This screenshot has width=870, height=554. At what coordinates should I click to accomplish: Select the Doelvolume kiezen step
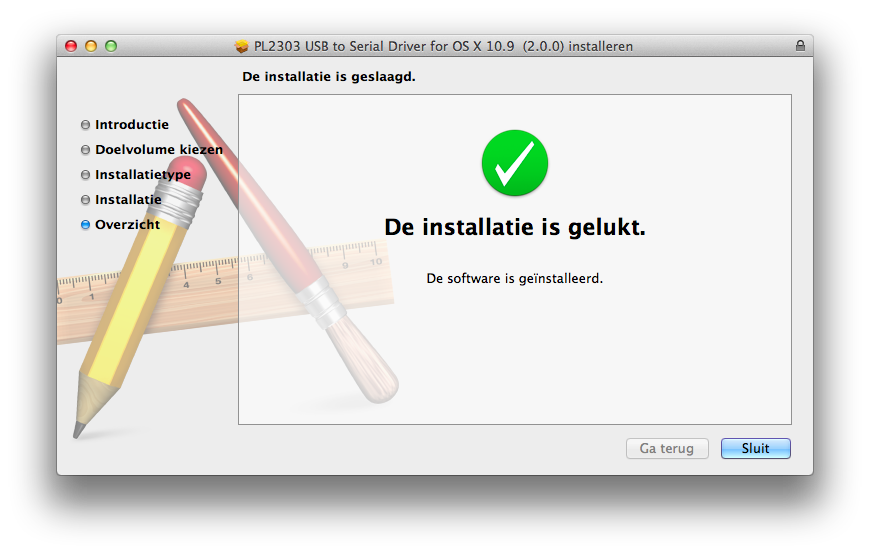[159, 149]
